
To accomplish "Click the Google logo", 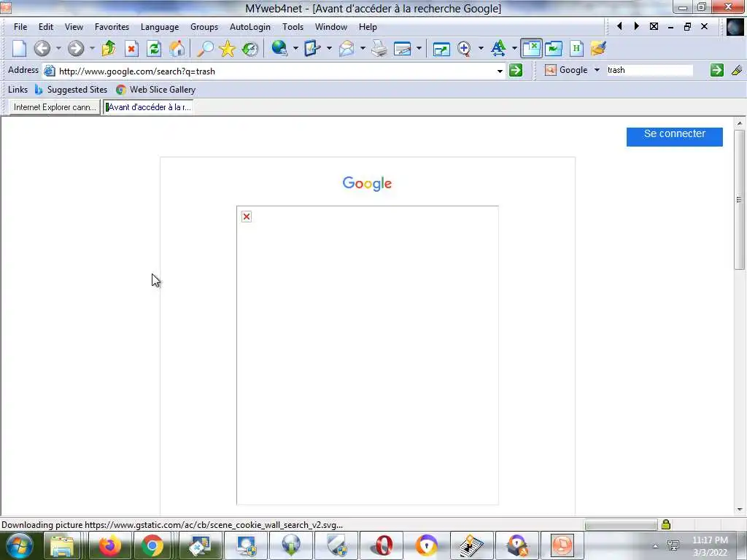I will click(368, 183).
